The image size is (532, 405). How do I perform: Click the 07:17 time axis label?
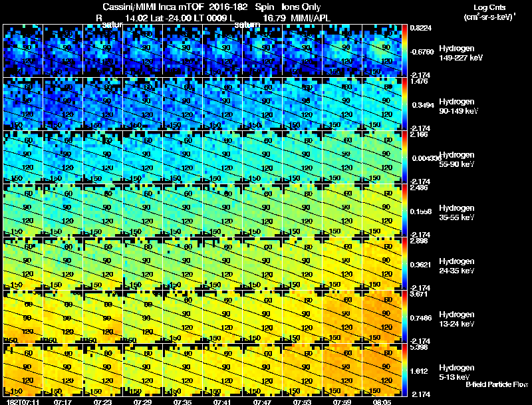(x=63, y=402)
